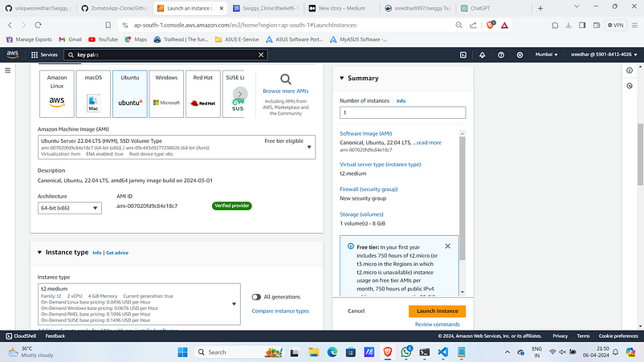Select the Windows AMI tile
This screenshot has width=644, height=362.
[x=166, y=94]
